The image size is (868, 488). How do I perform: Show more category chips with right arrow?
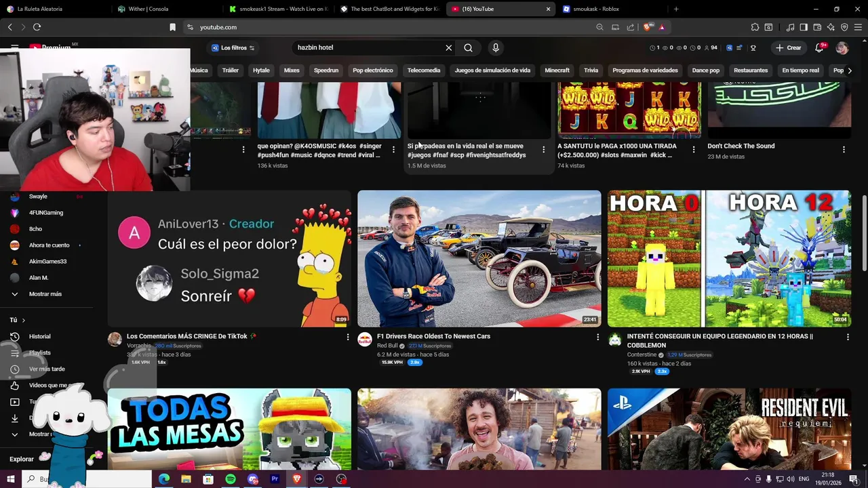coord(850,70)
